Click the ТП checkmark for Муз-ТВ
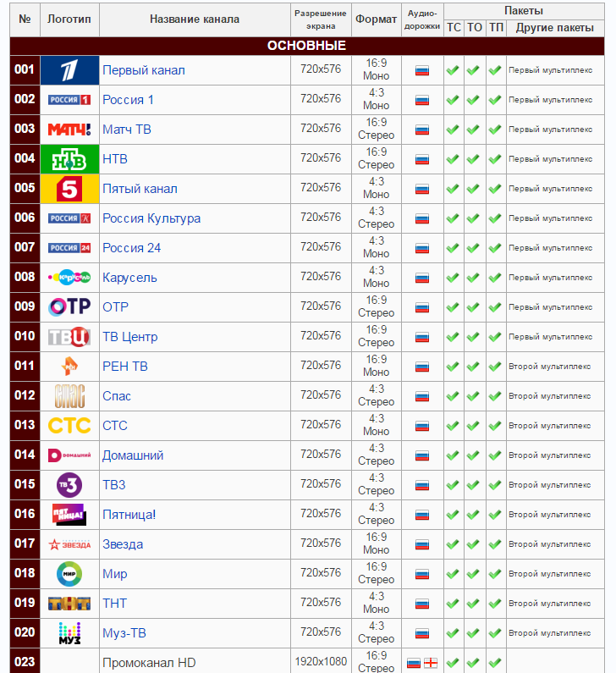Image resolution: width=616 pixels, height=673 pixels. [495, 633]
